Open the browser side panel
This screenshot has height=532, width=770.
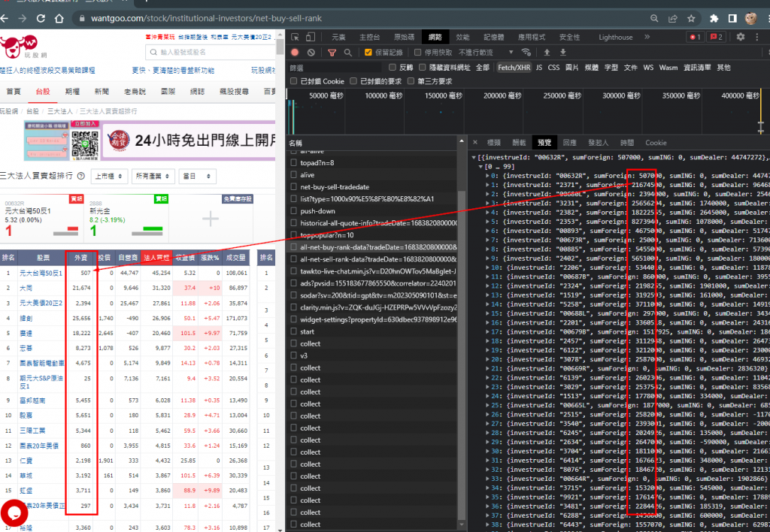732,19
